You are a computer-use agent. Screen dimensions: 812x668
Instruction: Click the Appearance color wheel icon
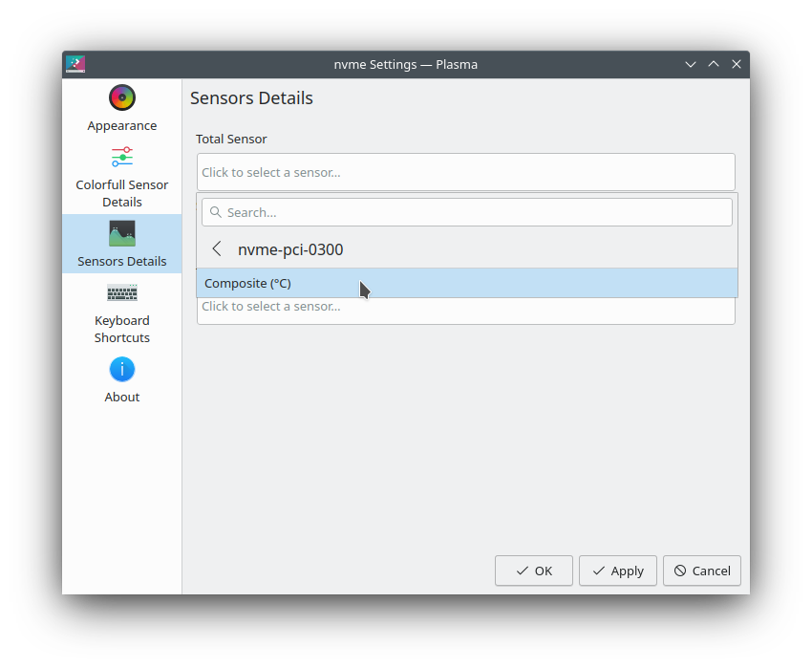pos(122,97)
